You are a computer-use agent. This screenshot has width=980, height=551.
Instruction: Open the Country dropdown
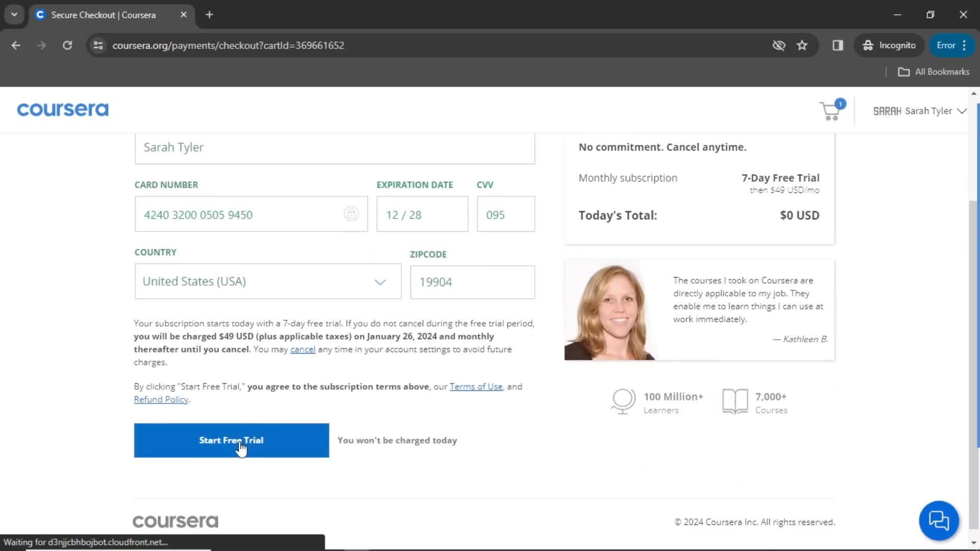click(x=268, y=282)
